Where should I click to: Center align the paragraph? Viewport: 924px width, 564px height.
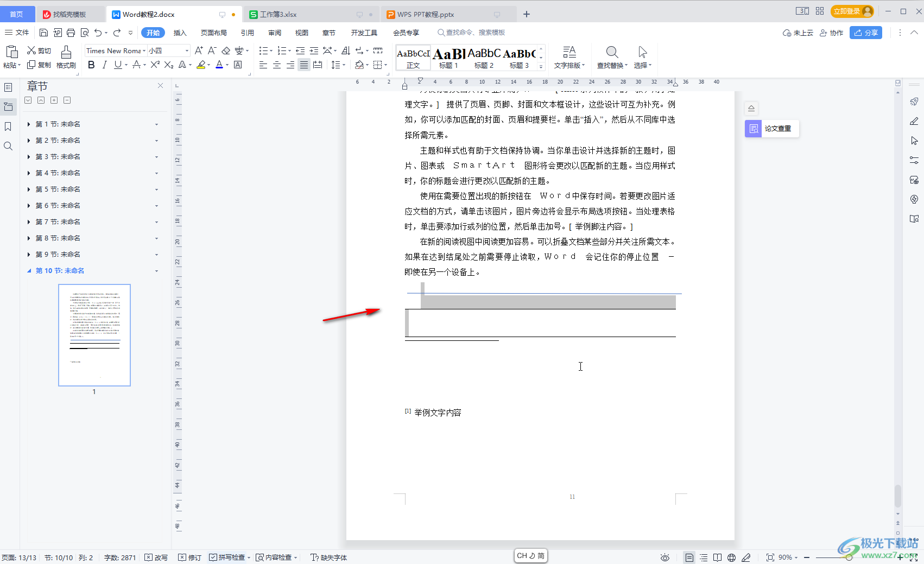tap(277, 65)
